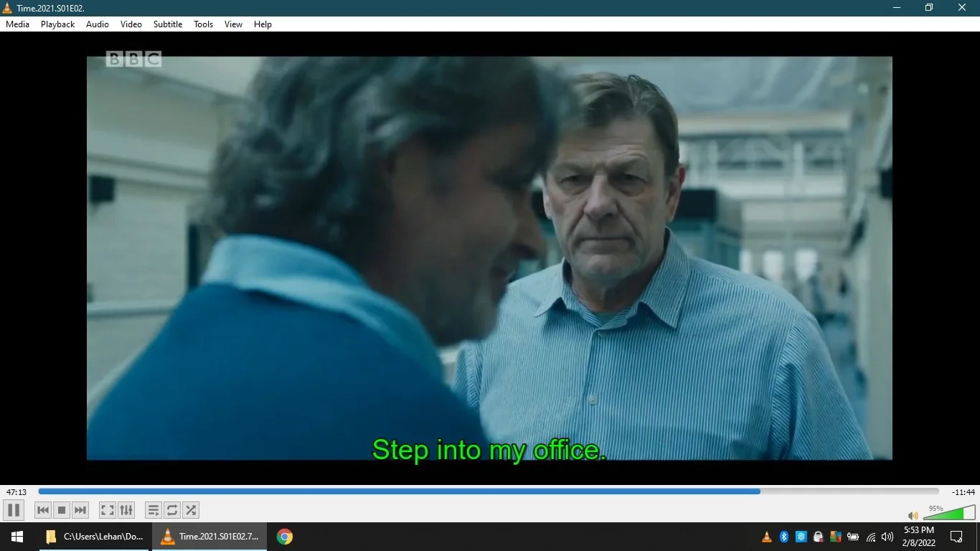Viewport: 980px width, 551px height.
Task: Adjust the VLC volume slider
Action: tap(949, 512)
